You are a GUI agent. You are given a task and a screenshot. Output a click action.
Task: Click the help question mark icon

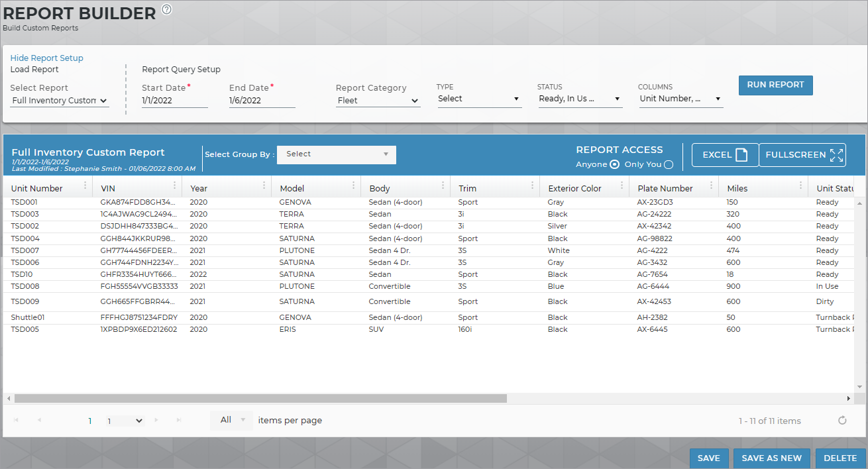click(x=166, y=9)
